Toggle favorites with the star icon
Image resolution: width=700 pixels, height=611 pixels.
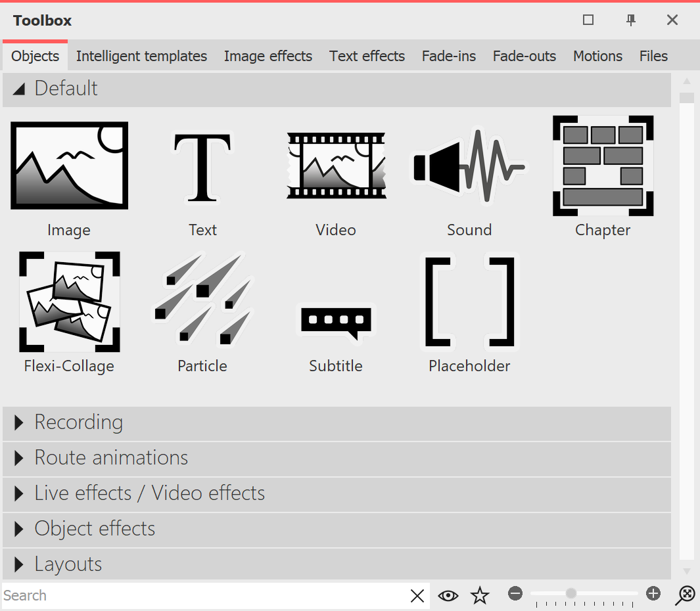480,595
